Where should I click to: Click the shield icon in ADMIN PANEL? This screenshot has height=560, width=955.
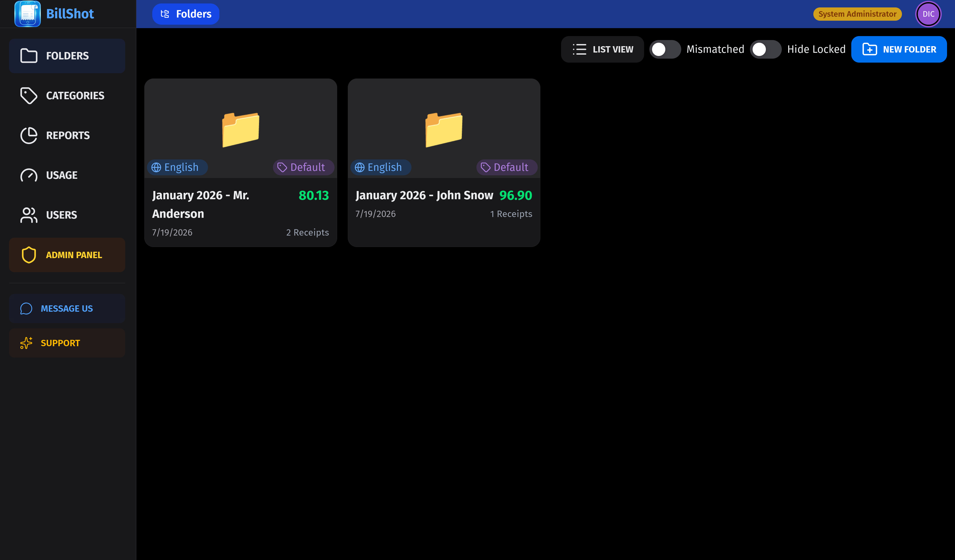(x=29, y=255)
